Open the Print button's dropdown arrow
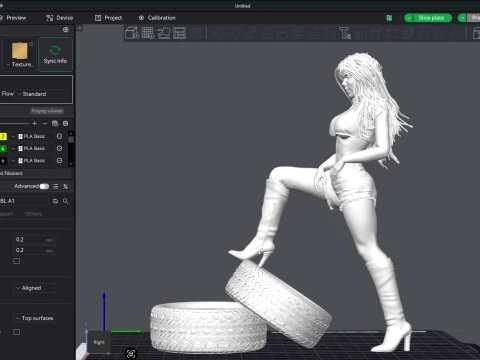 462,18
